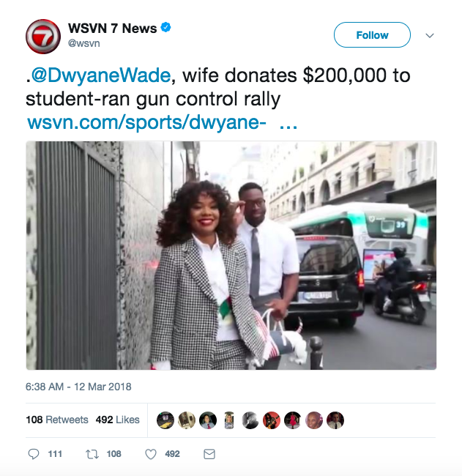Click the reply speech bubble icon
This screenshot has width=462, height=476.
pos(34,454)
